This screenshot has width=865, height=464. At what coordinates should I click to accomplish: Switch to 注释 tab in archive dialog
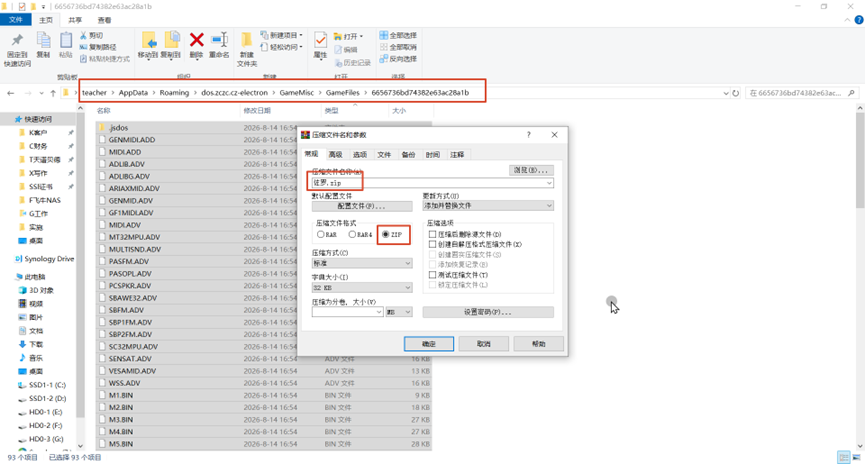click(457, 154)
